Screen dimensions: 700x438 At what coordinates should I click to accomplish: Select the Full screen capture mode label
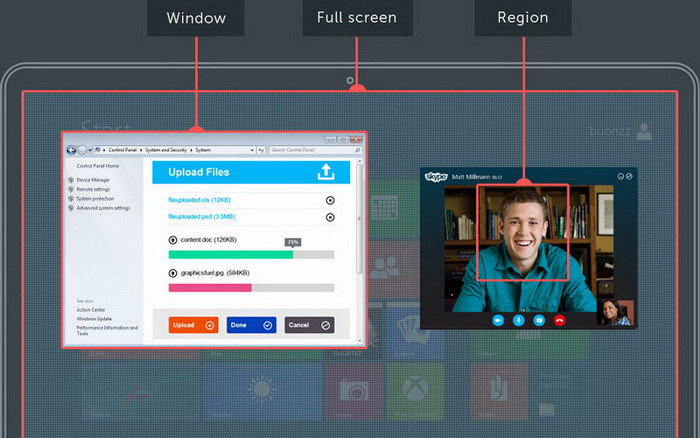(357, 18)
